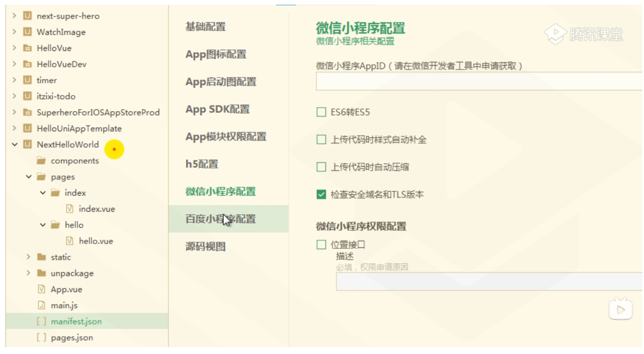Click the manifest.json bracket icon

[41, 321]
